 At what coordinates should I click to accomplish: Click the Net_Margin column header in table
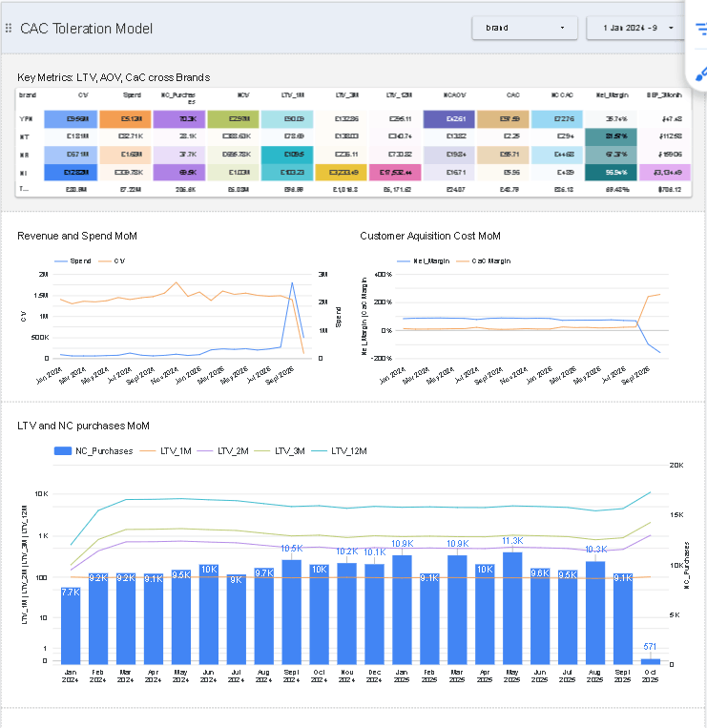tap(613, 95)
